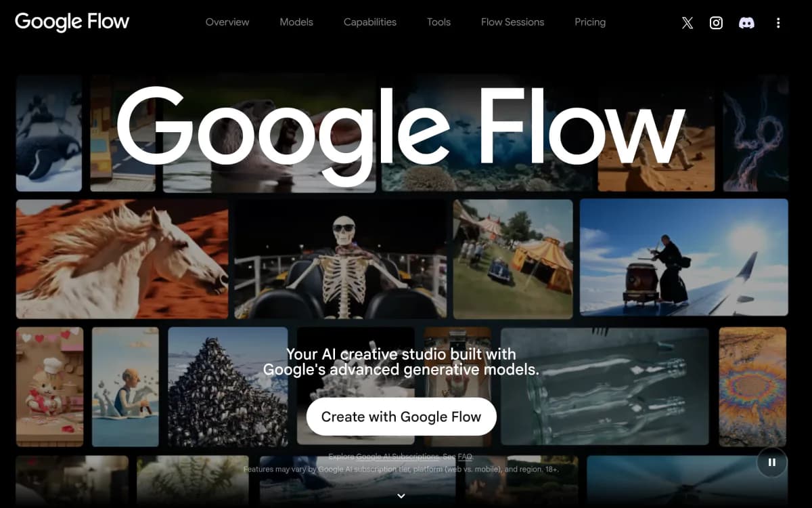This screenshot has height=508, width=812.
Task: Click the scroll-down chevron at page bottom
Action: (401, 496)
